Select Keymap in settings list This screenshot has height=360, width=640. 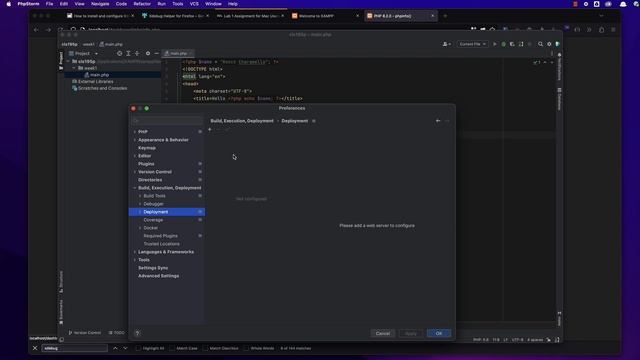(147, 148)
